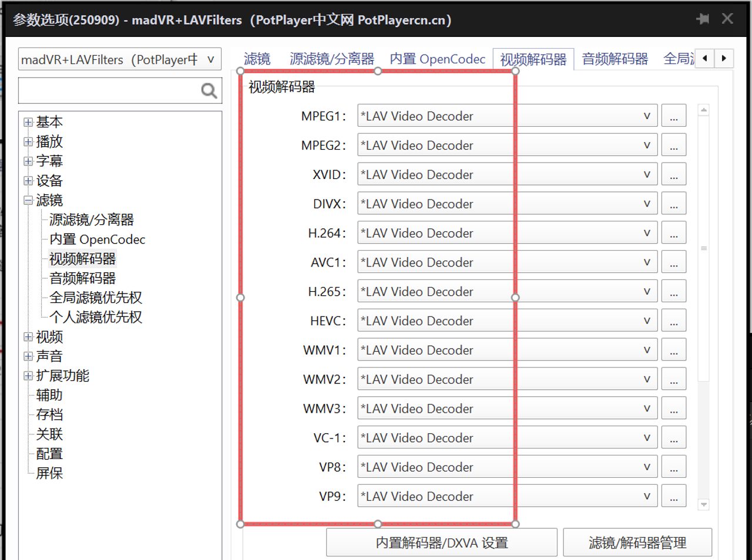The image size is (752, 560).
Task: Open the VC-1 decoder dropdown
Action: [508, 438]
